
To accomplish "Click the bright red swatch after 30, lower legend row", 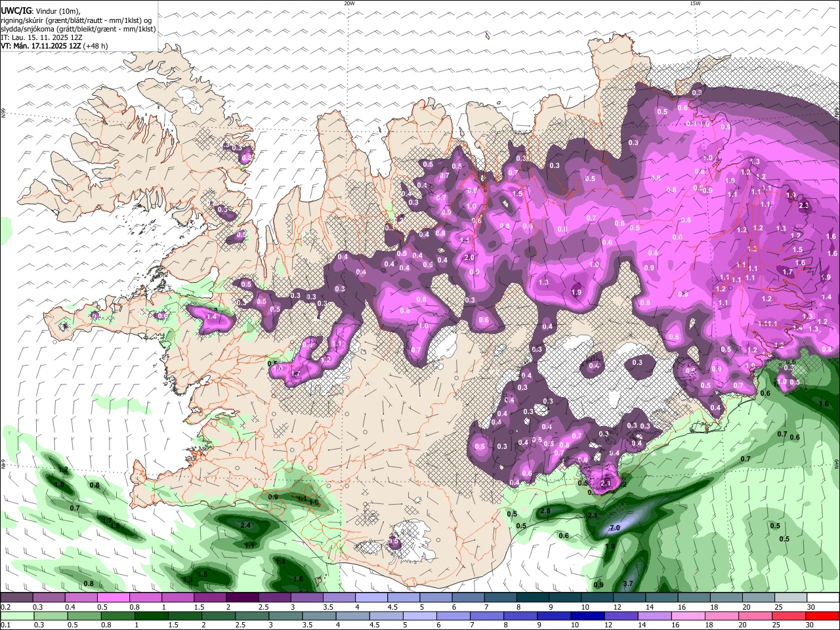I will pyautogui.click(x=822, y=616).
